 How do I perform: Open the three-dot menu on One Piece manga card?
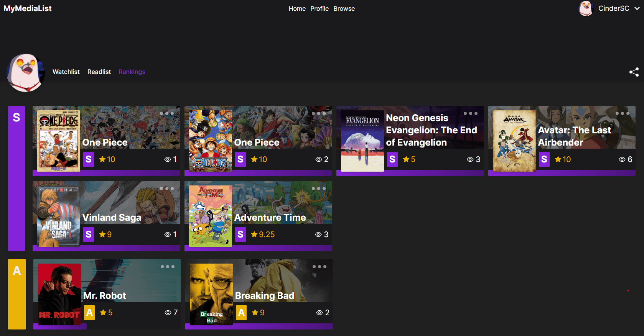click(x=167, y=113)
